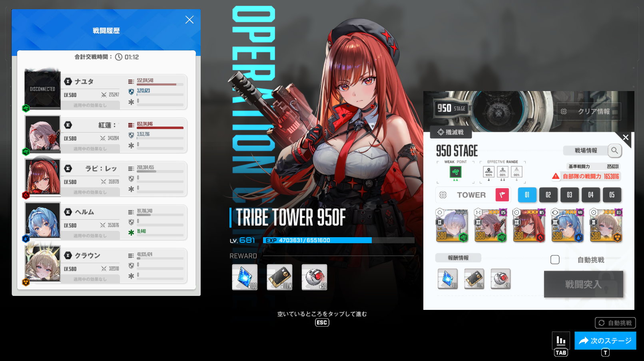The image size is (644, 361).
Task: Open the battle statistics chart icon
Action: [560, 341]
